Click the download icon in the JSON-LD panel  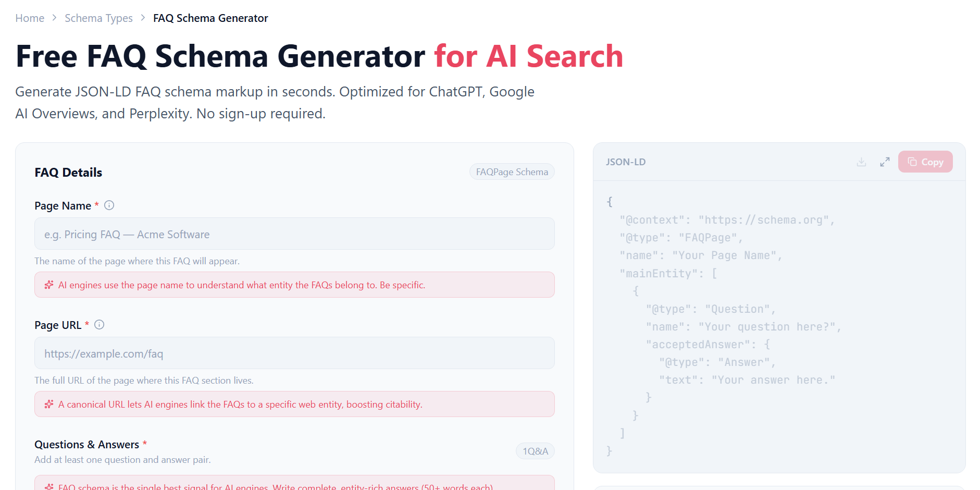coord(861,162)
